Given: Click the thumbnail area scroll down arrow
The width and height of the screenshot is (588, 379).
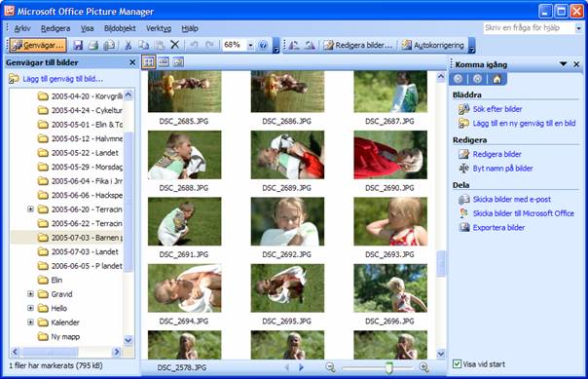Looking at the screenshot, I should 441,354.
